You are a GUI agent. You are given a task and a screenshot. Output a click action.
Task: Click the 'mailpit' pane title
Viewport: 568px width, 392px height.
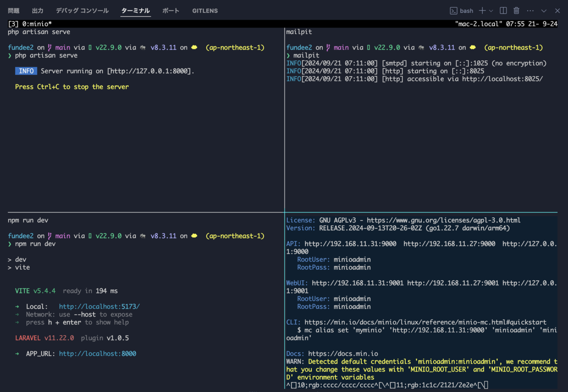tap(299, 32)
